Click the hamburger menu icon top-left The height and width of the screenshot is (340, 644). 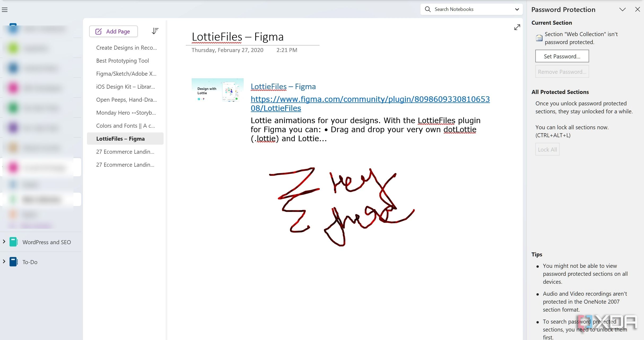(5, 9)
